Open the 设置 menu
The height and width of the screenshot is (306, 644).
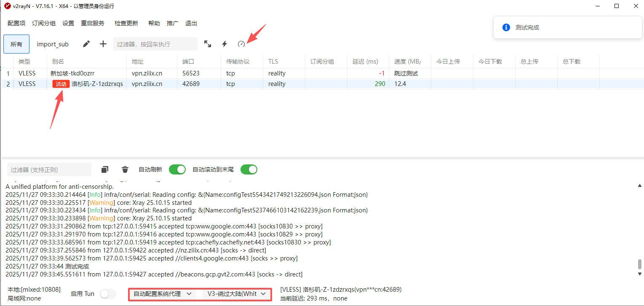[x=68, y=23]
